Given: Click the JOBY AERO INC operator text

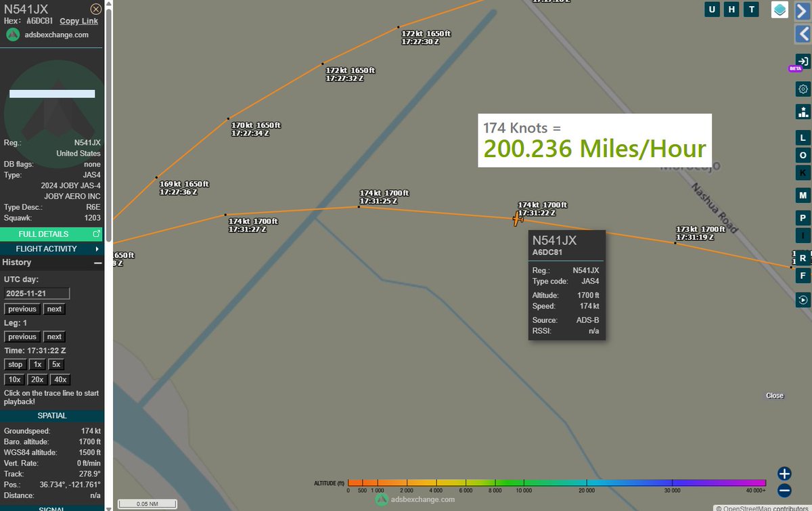Looking at the screenshot, I should point(72,196).
